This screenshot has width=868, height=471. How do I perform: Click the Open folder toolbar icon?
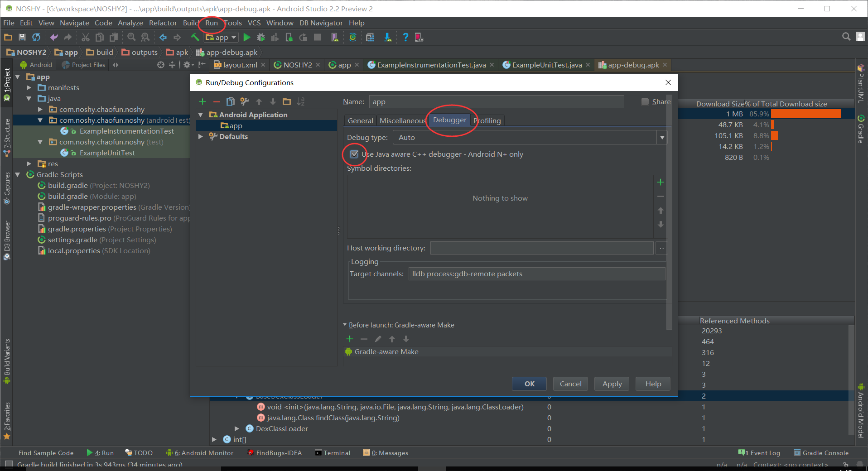point(8,37)
